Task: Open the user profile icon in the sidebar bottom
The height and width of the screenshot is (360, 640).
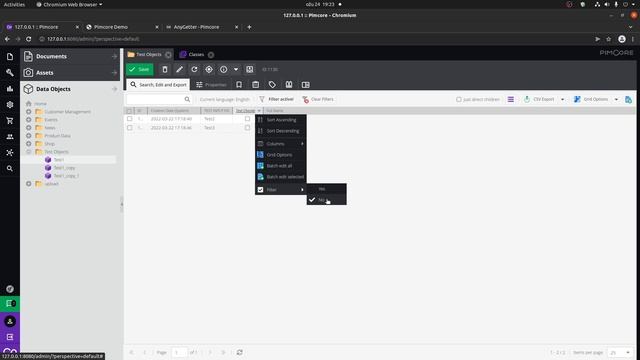Action: 10,321
